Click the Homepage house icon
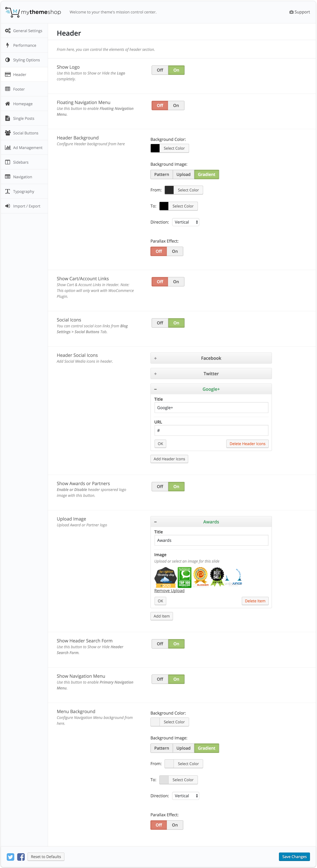This screenshot has height=868, width=317. coord(8,104)
